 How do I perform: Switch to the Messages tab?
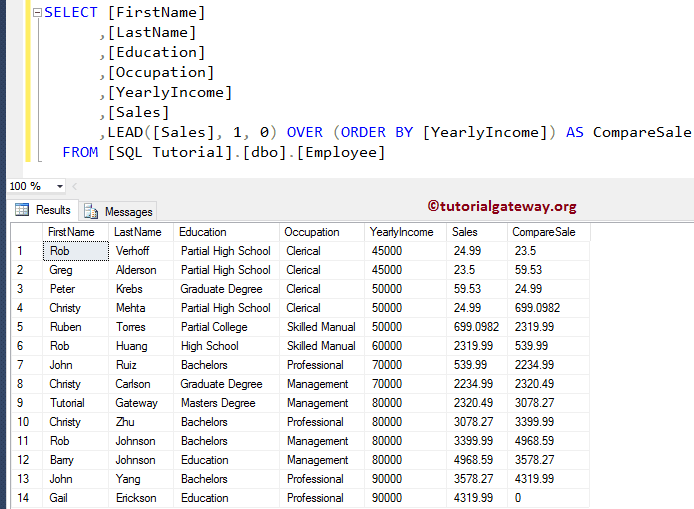118,212
